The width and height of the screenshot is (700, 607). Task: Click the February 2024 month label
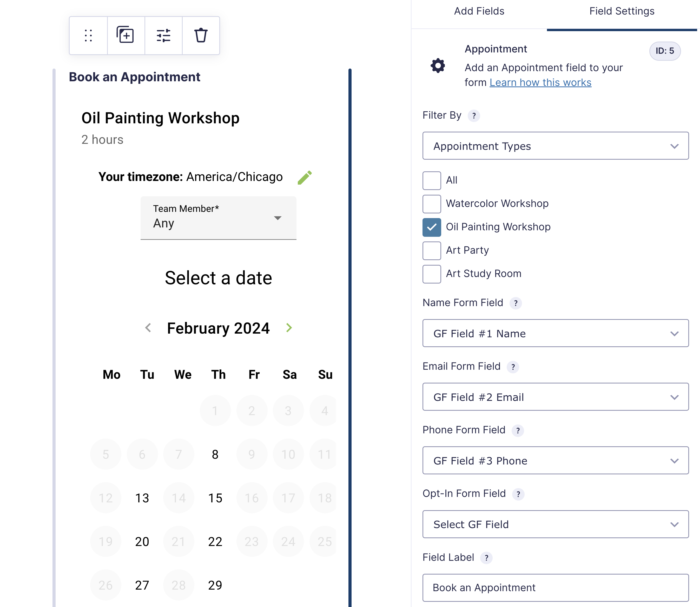[x=218, y=328]
